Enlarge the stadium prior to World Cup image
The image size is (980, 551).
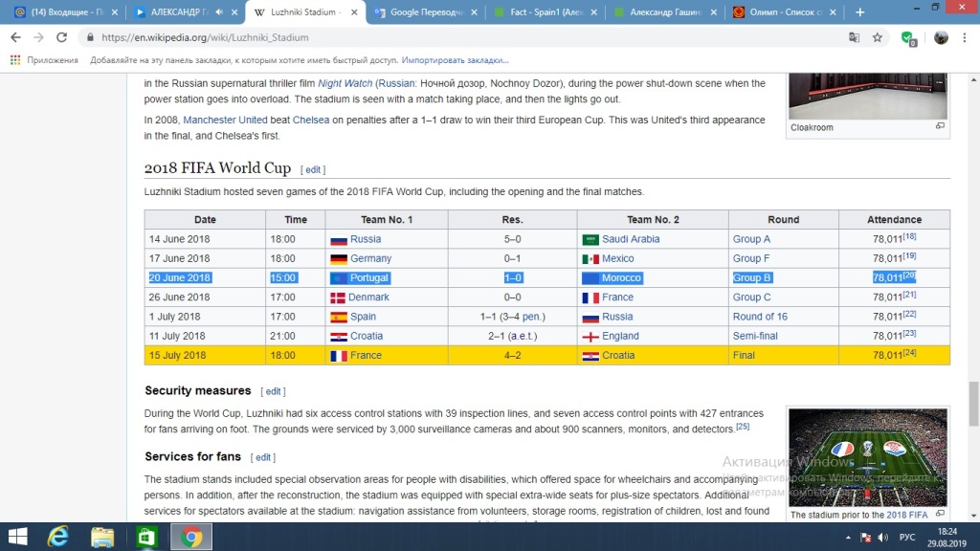point(940,514)
